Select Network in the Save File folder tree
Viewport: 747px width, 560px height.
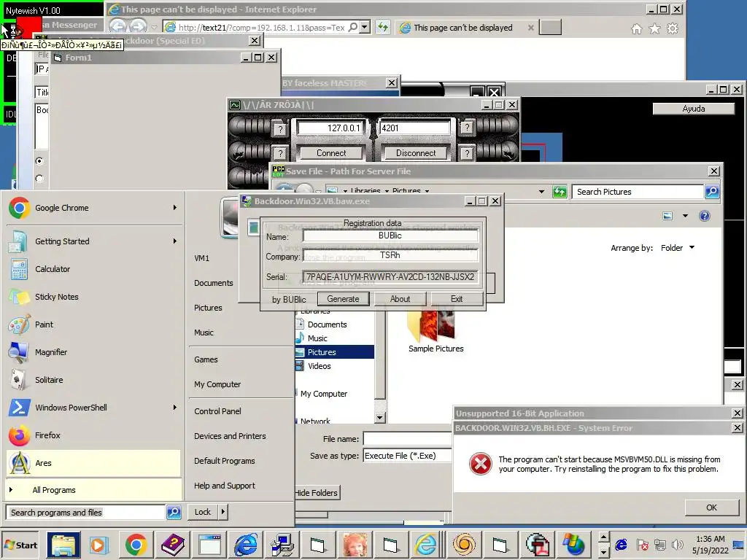tap(314, 421)
